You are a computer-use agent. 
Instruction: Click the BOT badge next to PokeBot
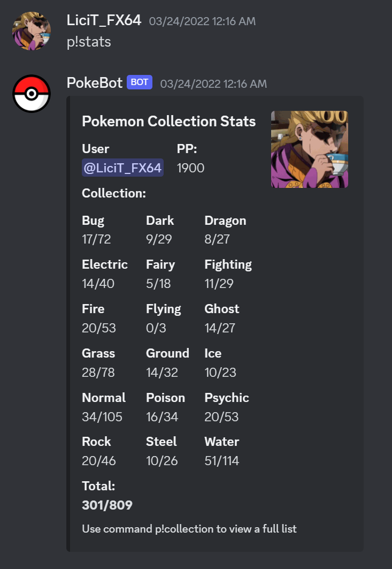click(139, 82)
